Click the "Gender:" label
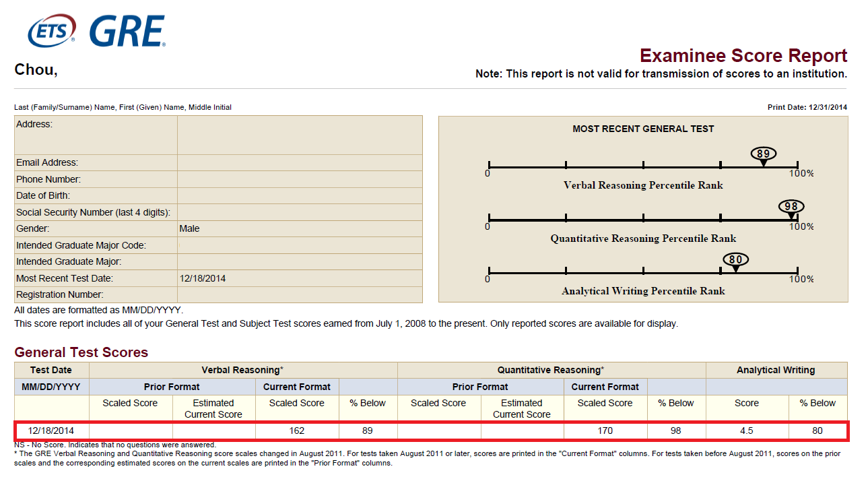Viewport: 868px width, 479px height. pyautogui.click(x=32, y=228)
